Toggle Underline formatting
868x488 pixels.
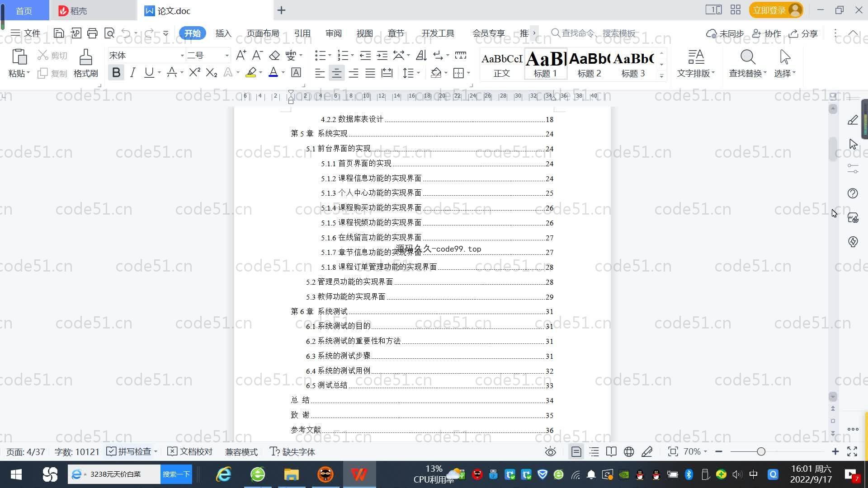coord(149,72)
